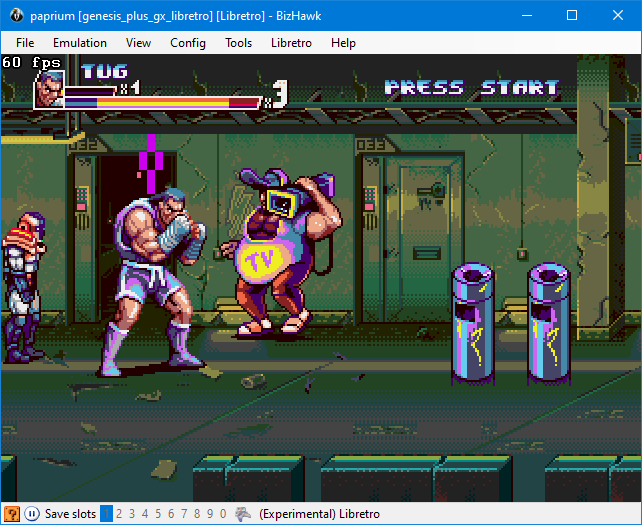
Task: Click the "(Experimental) Libretro" status text
Action: (x=319, y=514)
